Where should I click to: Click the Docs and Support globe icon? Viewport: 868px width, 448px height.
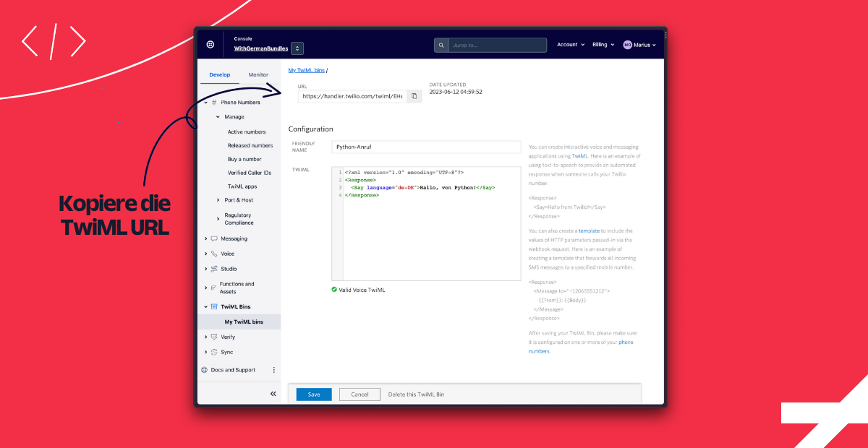(205, 370)
